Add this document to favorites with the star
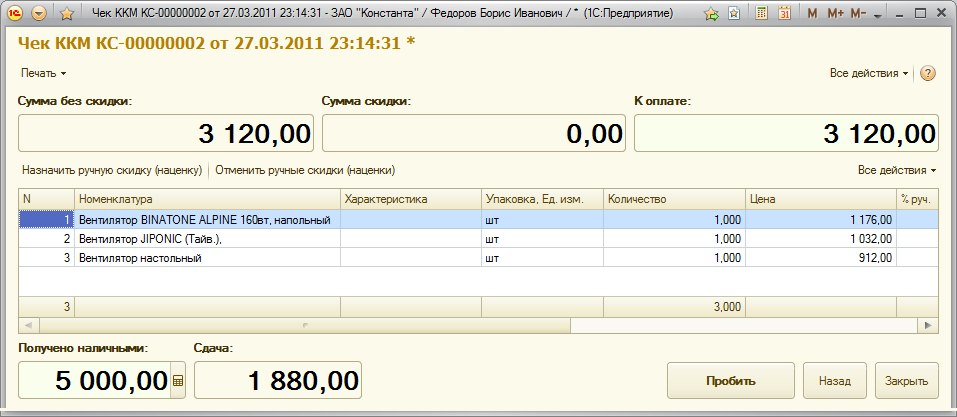 [67, 13]
